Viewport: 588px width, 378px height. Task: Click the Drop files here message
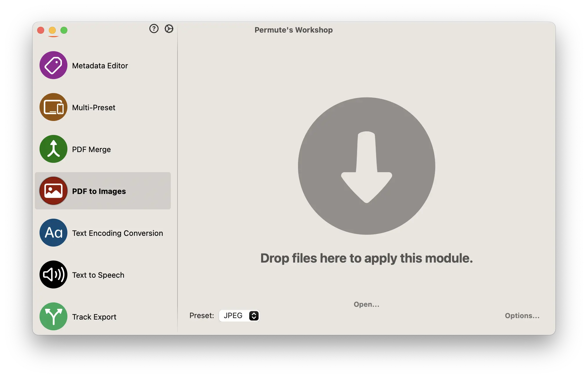(366, 258)
